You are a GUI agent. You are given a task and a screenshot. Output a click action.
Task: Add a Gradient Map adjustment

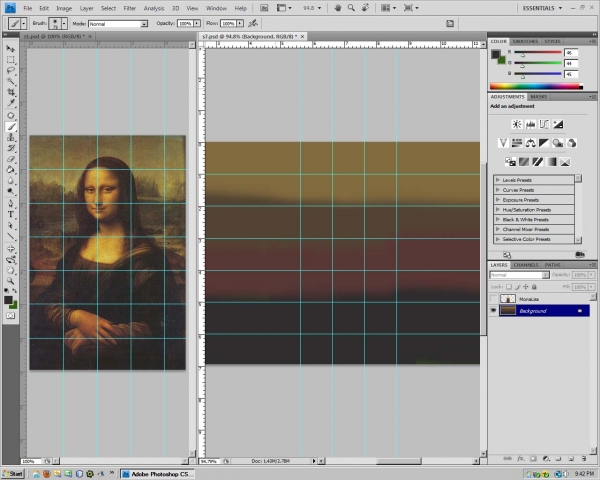point(551,162)
